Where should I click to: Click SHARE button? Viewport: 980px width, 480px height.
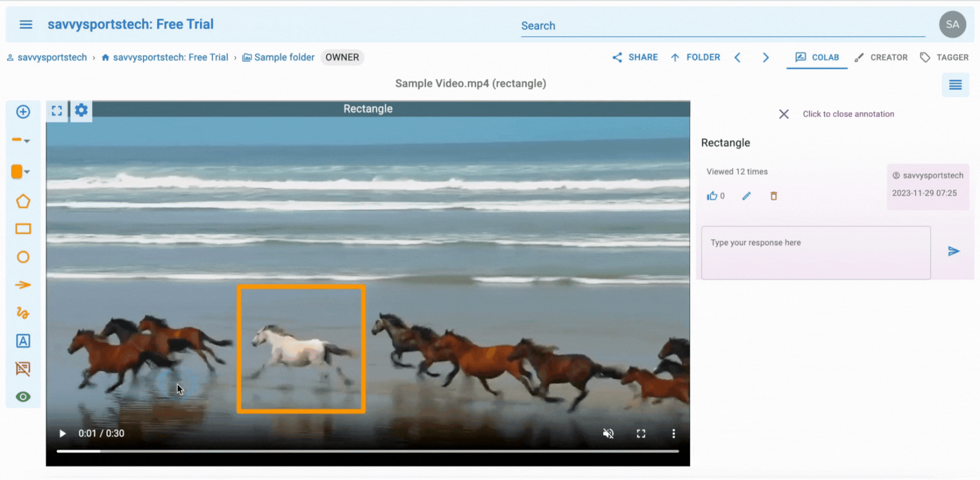coord(635,57)
